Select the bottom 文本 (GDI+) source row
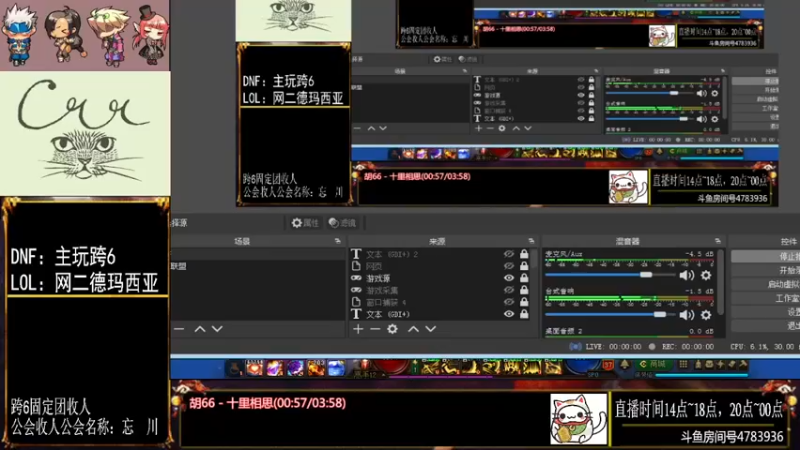 [x=440, y=314]
